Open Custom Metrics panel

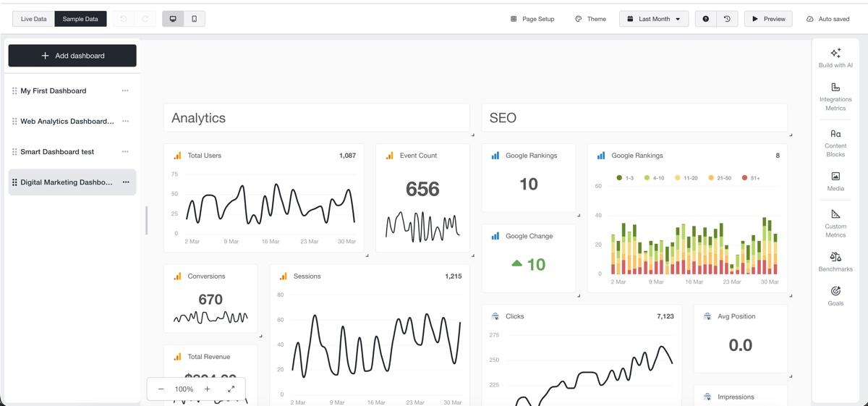(835, 223)
